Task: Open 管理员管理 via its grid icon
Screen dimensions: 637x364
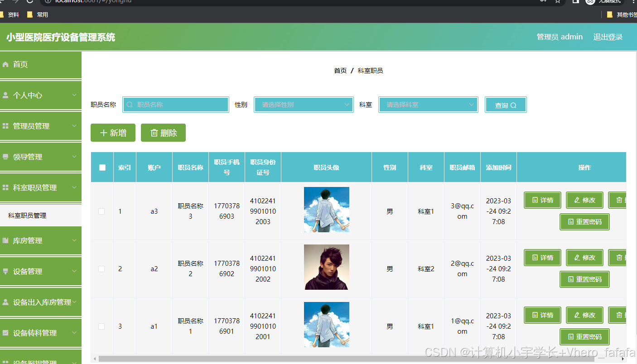Action: coord(5,126)
